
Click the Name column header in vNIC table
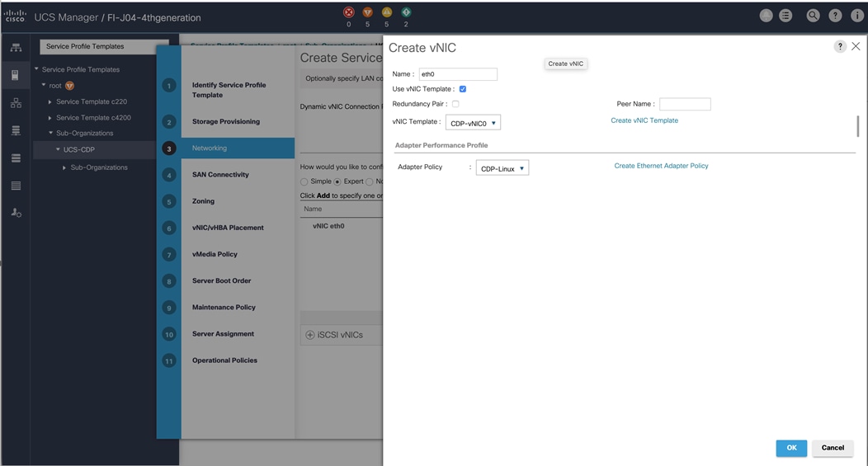point(313,209)
